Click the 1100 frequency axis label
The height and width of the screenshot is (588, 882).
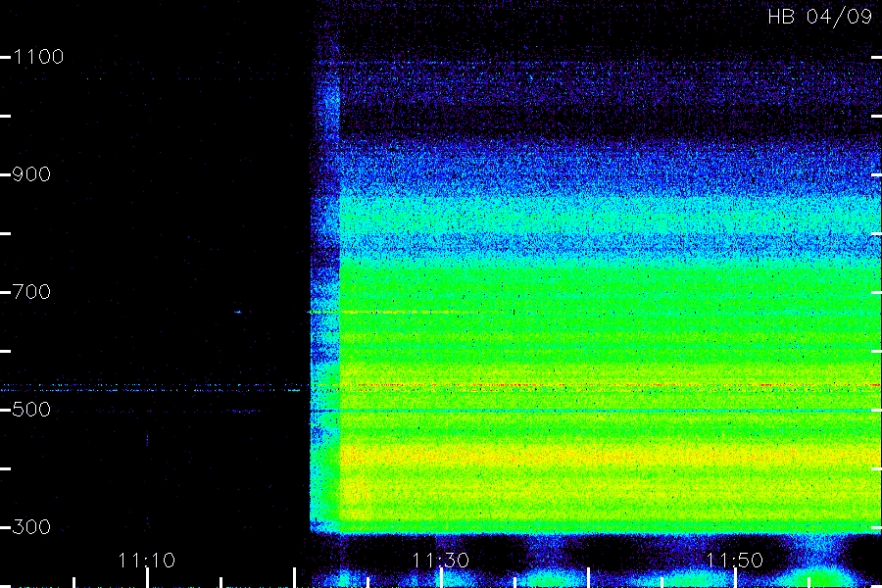pyautogui.click(x=38, y=57)
